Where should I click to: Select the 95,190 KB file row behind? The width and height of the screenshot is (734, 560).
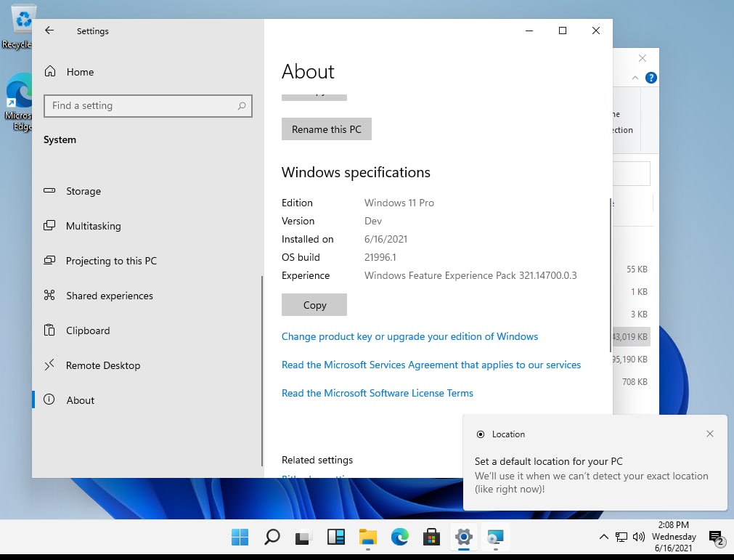(x=632, y=359)
